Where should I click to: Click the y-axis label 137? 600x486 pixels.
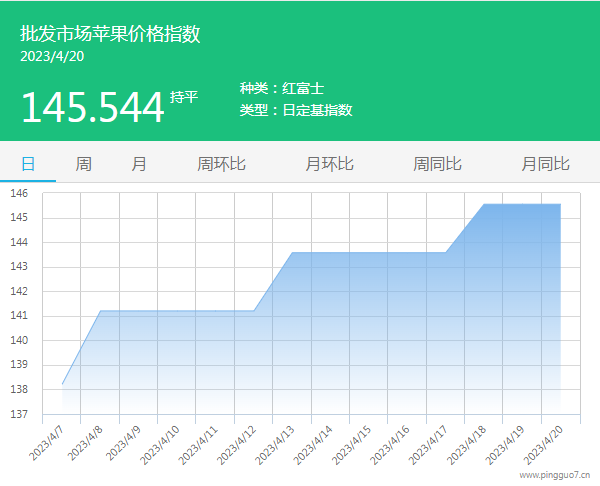pos(19,414)
